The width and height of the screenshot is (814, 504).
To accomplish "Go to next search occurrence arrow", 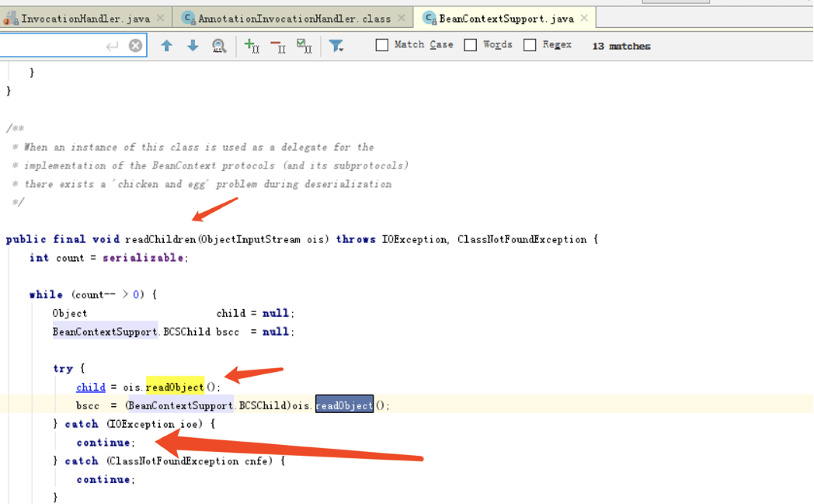I will coord(193,46).
